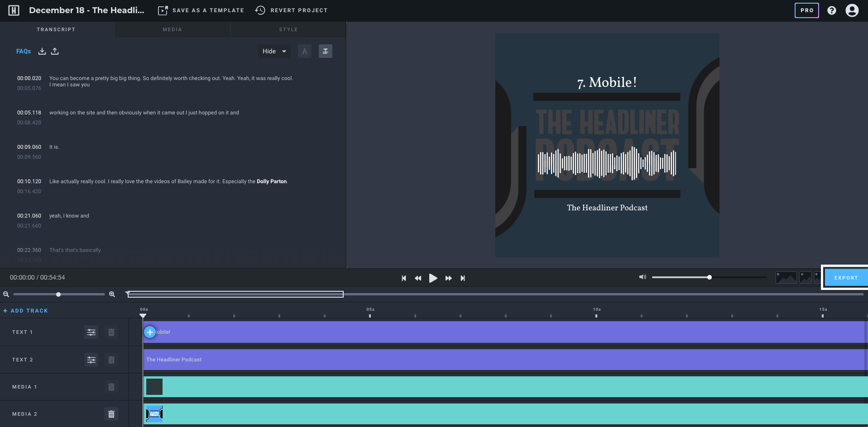Switch to the Transcript tab
This screenshot has height=427, width=868.
(x=56, y=29)
